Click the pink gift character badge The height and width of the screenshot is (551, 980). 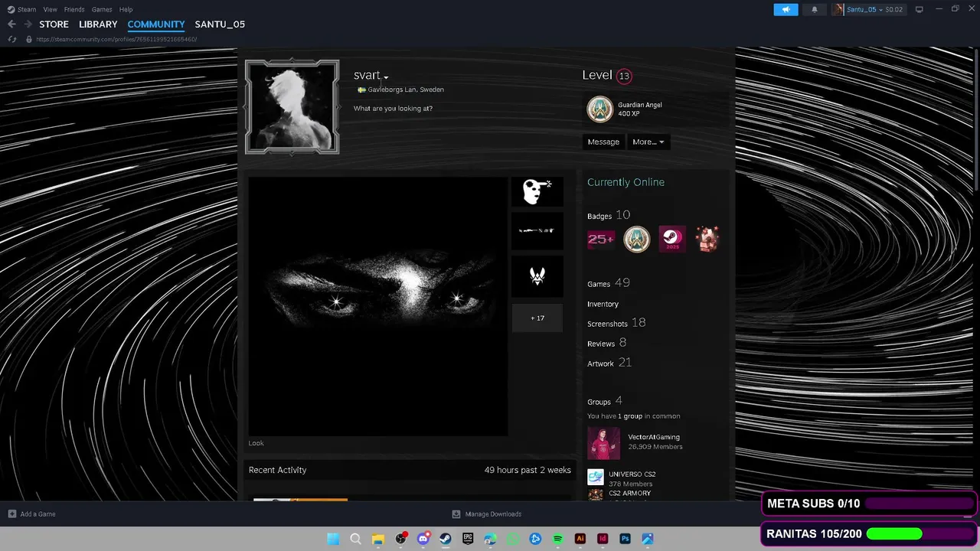(707, 240)
